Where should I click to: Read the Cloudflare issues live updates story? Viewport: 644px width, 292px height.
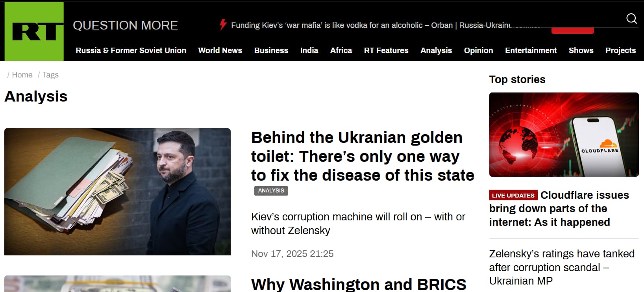coord(559,209)
